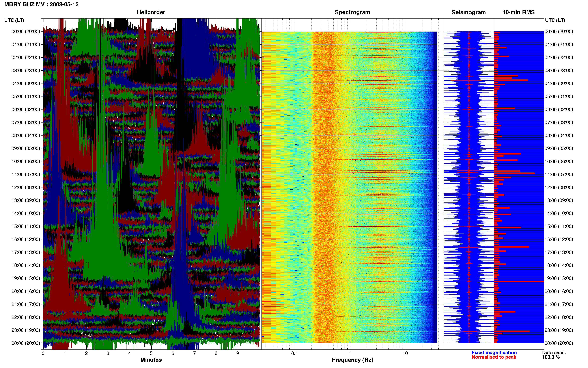Click right time label '15:00 (11:00)'
The height and width of the screenshot is (368, 588).
point(559,226)
